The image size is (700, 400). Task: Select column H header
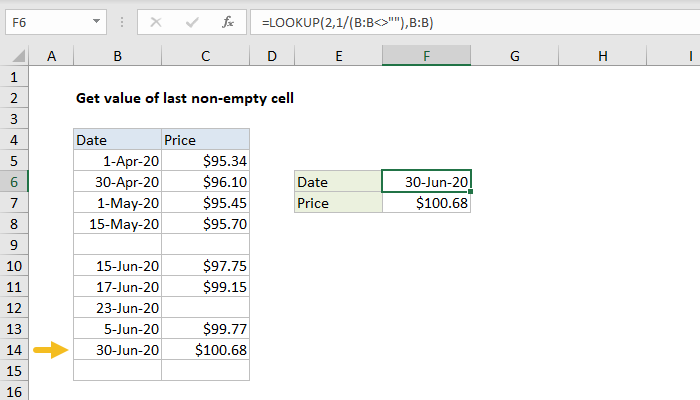coord(603,56)
